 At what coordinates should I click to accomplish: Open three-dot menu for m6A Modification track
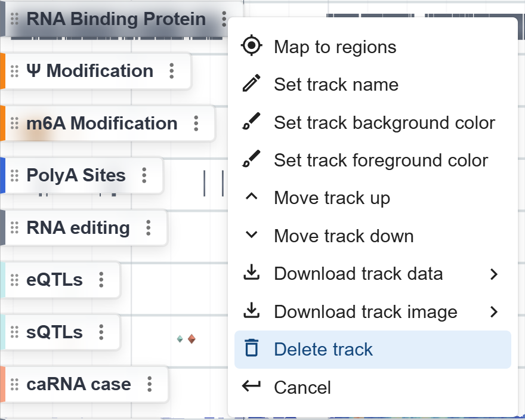[x=196, y=123]
